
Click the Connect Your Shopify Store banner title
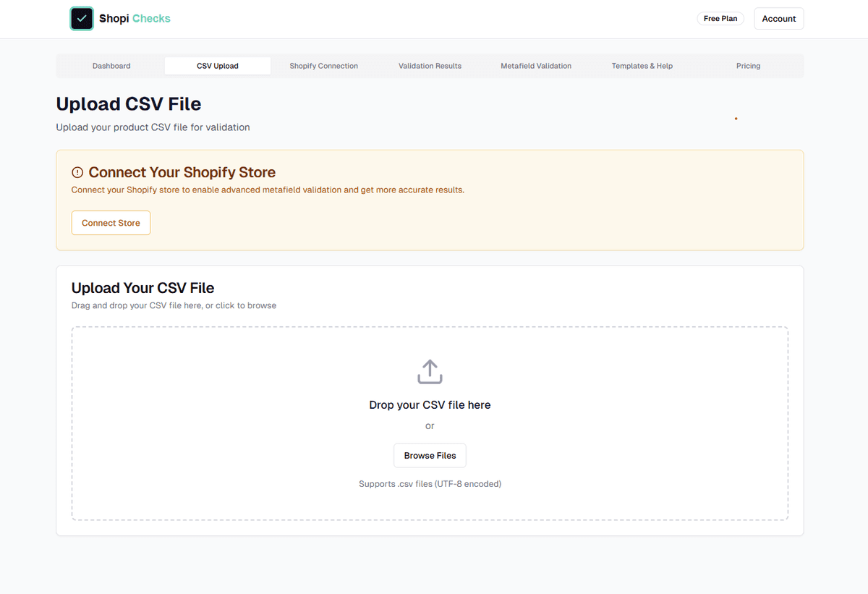[x=182, y=172]
